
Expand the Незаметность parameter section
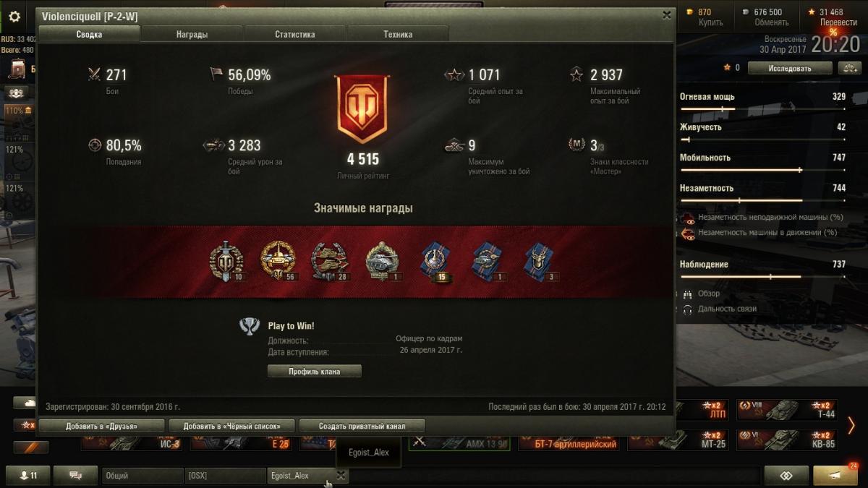click(x=762, y=188)
